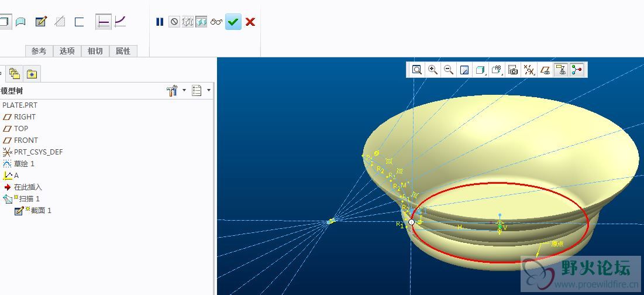This screenshot has height=295, width=644.
Task: Open the sketch section editor pencil icon
Action: (x=41, y=22)
